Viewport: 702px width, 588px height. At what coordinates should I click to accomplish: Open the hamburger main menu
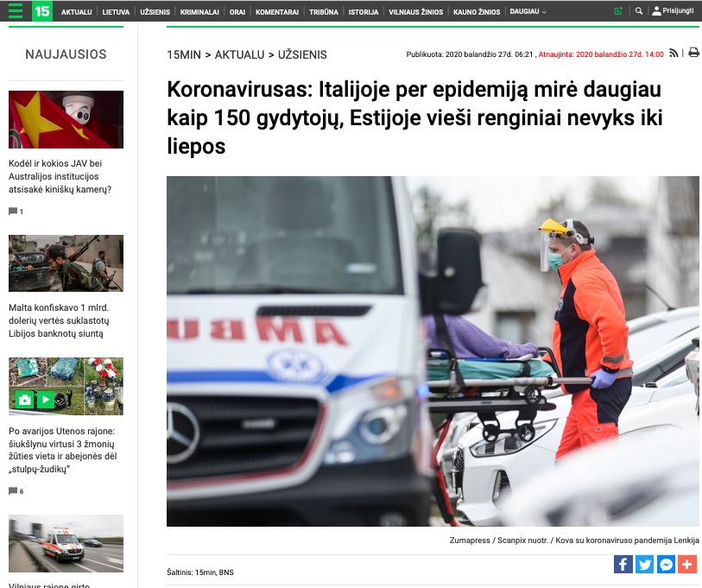click(x=15, y=11)
